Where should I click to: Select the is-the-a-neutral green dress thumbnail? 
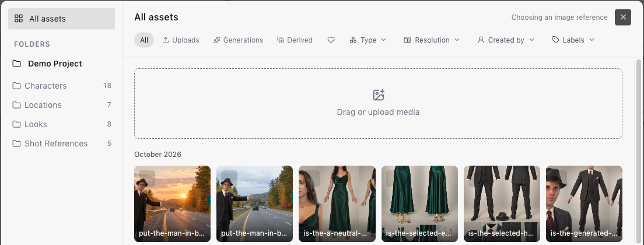[337, 204]
